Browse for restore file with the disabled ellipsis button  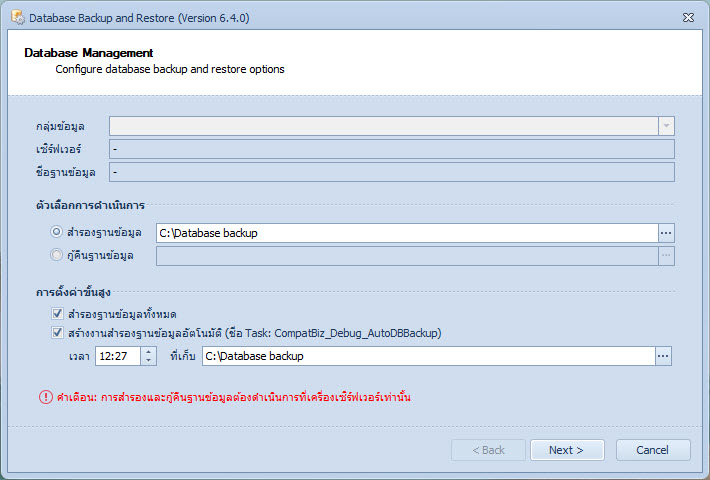666,256
